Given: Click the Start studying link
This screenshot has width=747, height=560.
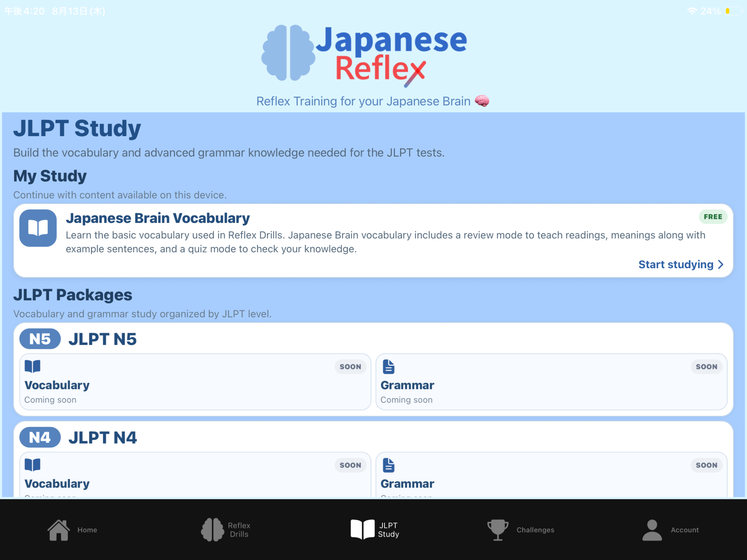Looking at the screenshot, I should 681,264.
